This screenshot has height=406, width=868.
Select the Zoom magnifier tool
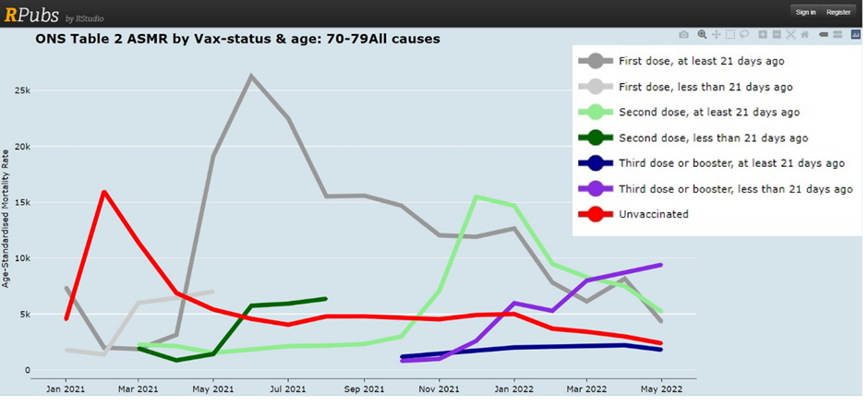point(702,35)
